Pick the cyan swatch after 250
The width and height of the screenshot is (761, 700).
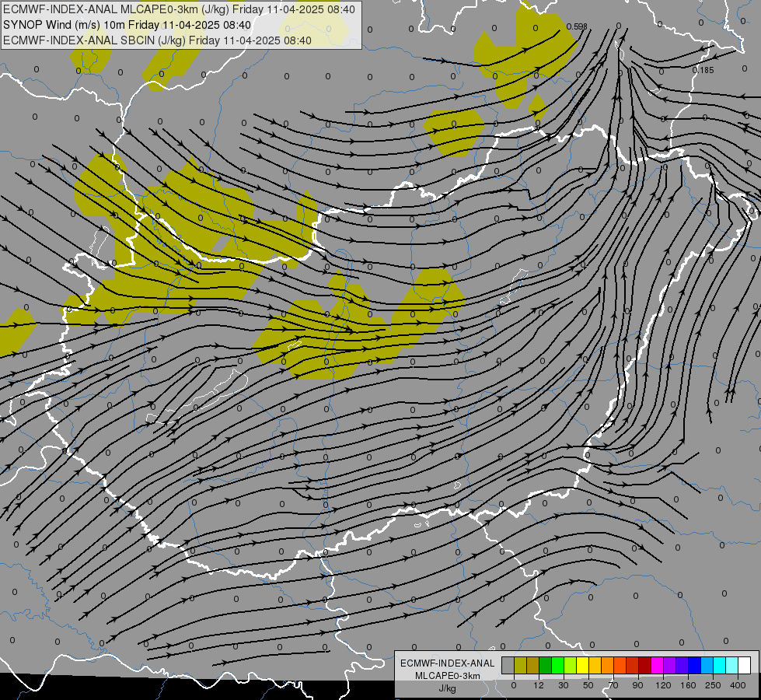[719, 665]
